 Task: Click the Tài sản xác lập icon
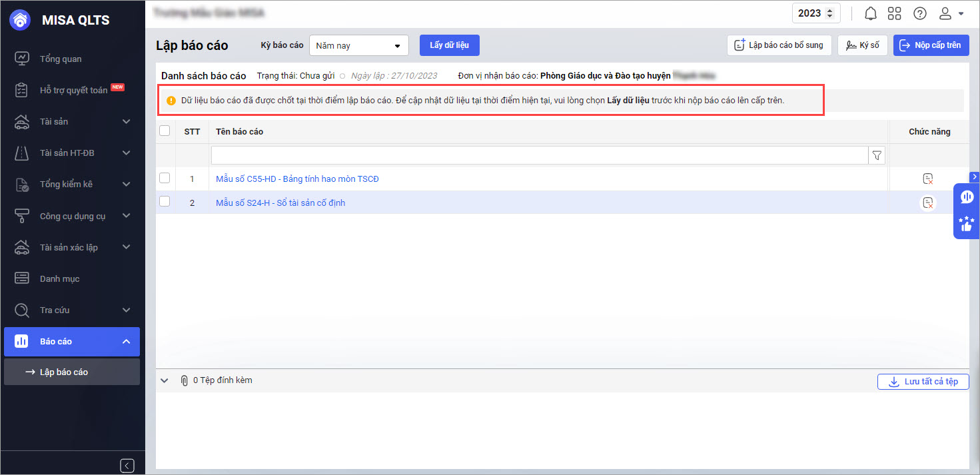pyautogui.click(x=22, y=247)
